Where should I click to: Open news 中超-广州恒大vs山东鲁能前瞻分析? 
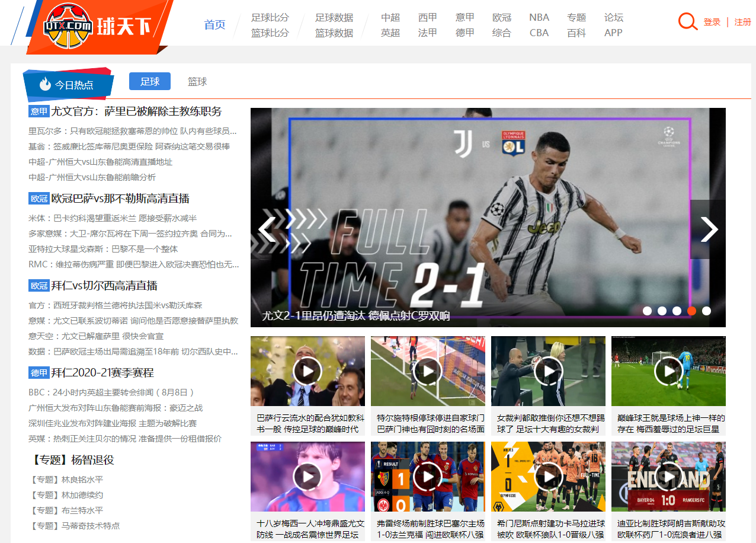(92, 177)
